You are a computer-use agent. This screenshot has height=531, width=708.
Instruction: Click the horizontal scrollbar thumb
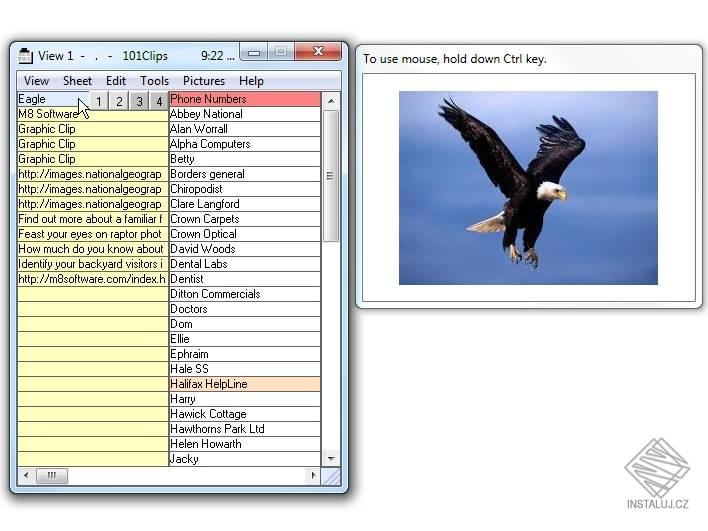[x=51, y=475]
